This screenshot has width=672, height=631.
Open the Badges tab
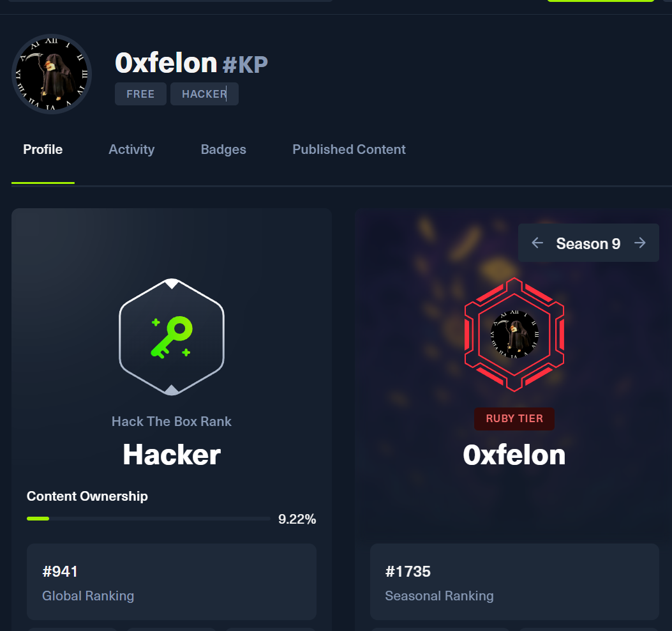click(223, 149)
